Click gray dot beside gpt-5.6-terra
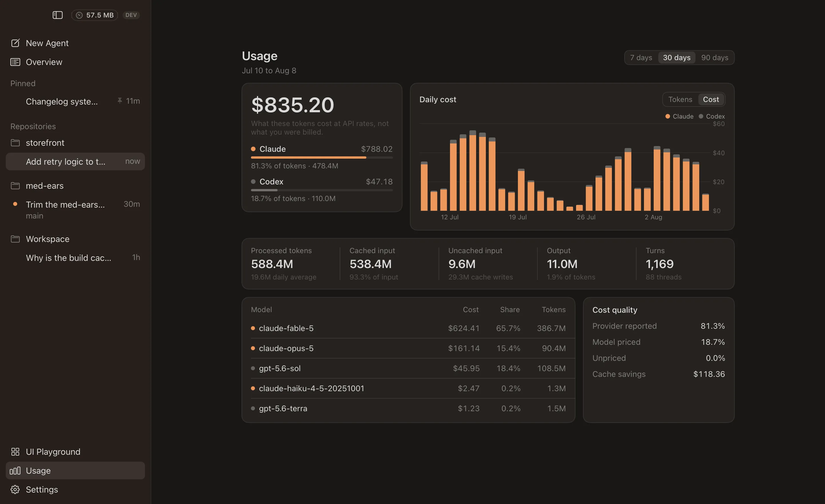The width and height of the screenshot is (825, 504). tap(253, 409)
